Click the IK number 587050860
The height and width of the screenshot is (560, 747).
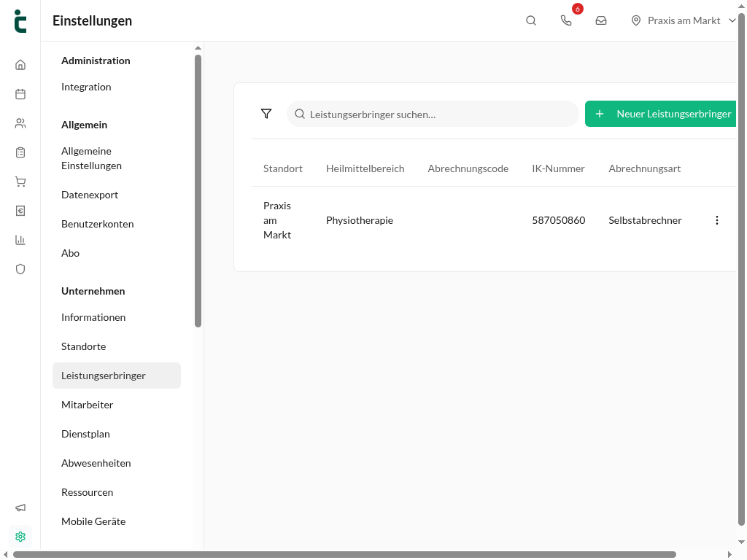(x=559, y=220)
